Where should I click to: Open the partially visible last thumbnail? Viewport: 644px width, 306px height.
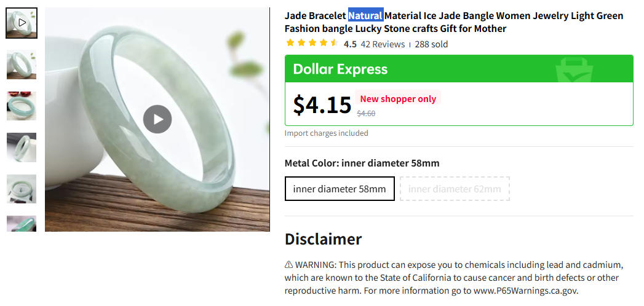[x=22, y=224]
